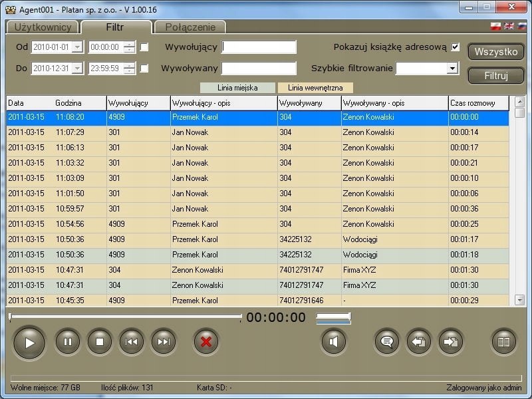Click the Wywoływany - opis column header
The width and height of the screenshot is (532, 399).
pos(395,103)
